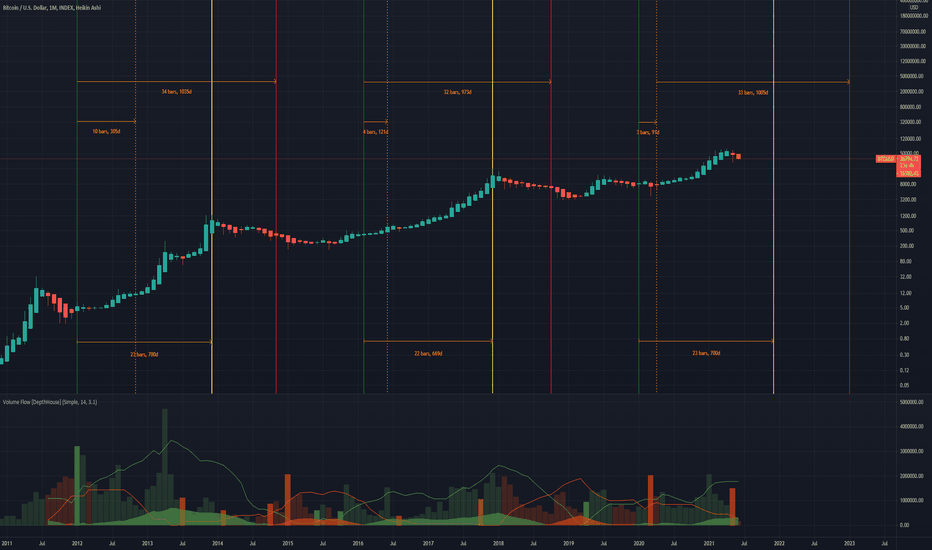Select the '700d' measurement label under 2013
The image size is (932, 550).
click(x=144, y=354)
